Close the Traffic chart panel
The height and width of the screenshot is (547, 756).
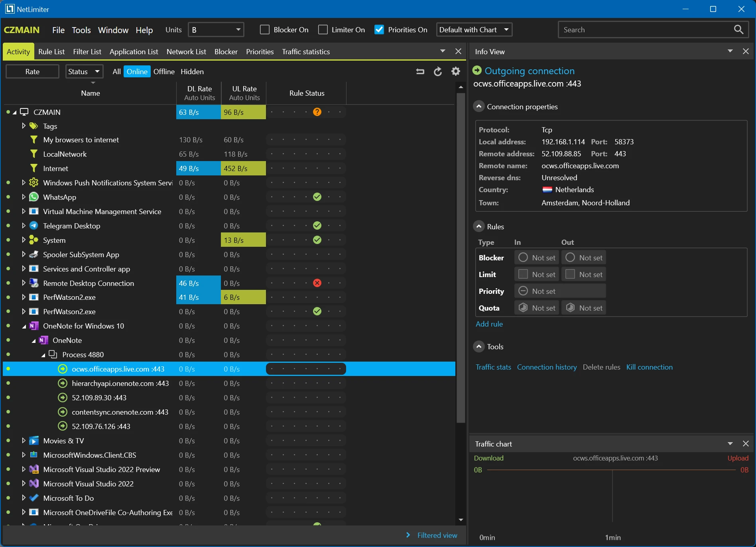746,443
